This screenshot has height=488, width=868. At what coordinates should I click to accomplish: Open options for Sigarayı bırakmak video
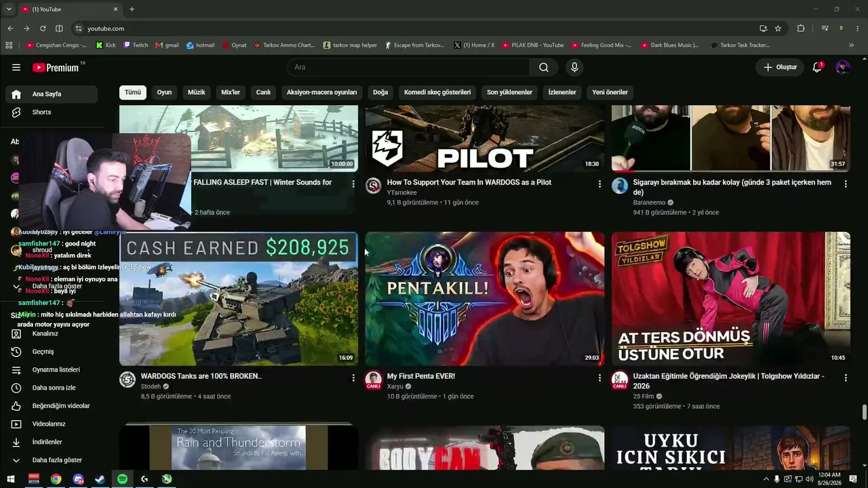[846, 184]
